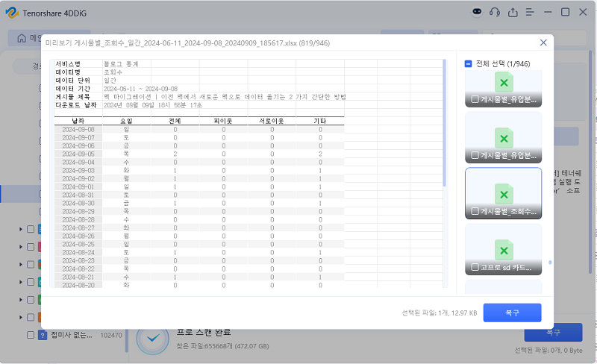This screenshot has height=364, width=597.
Task: Click the preview spreadsheet vertical scrollbar
Action: [444, 122]
